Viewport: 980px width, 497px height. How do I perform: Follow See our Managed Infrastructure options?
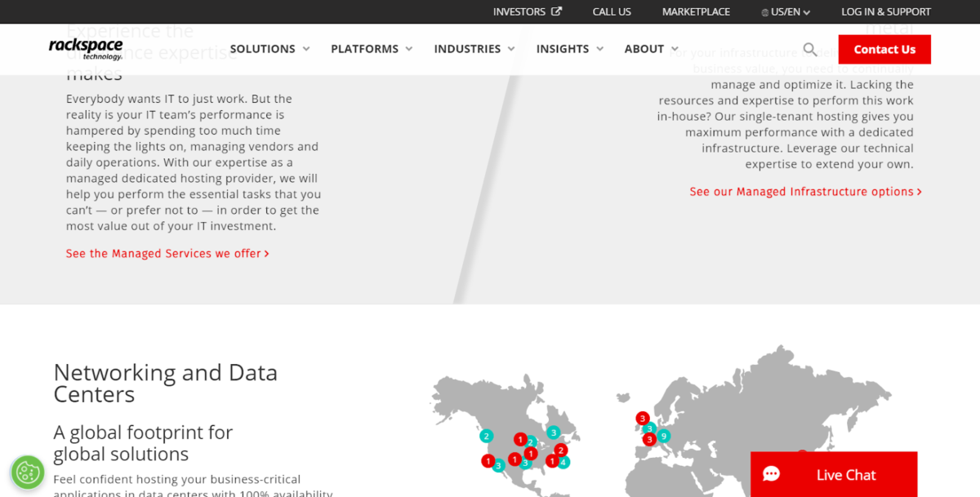coord(805,192)
